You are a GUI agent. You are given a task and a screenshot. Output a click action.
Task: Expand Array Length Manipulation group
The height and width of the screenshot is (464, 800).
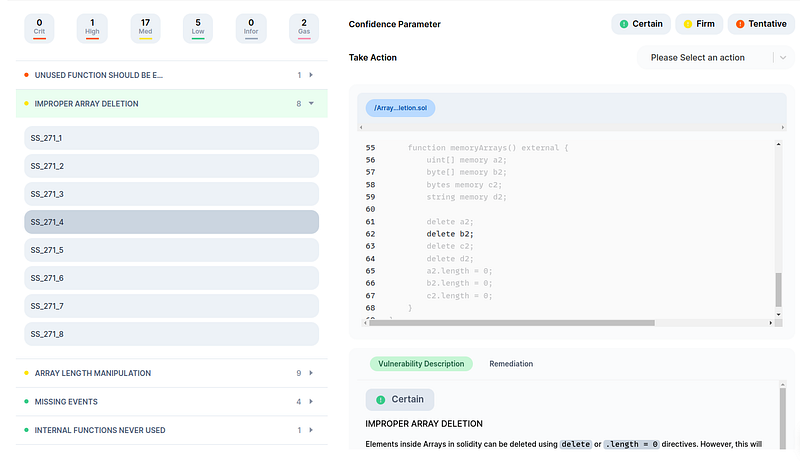(171, 373)
